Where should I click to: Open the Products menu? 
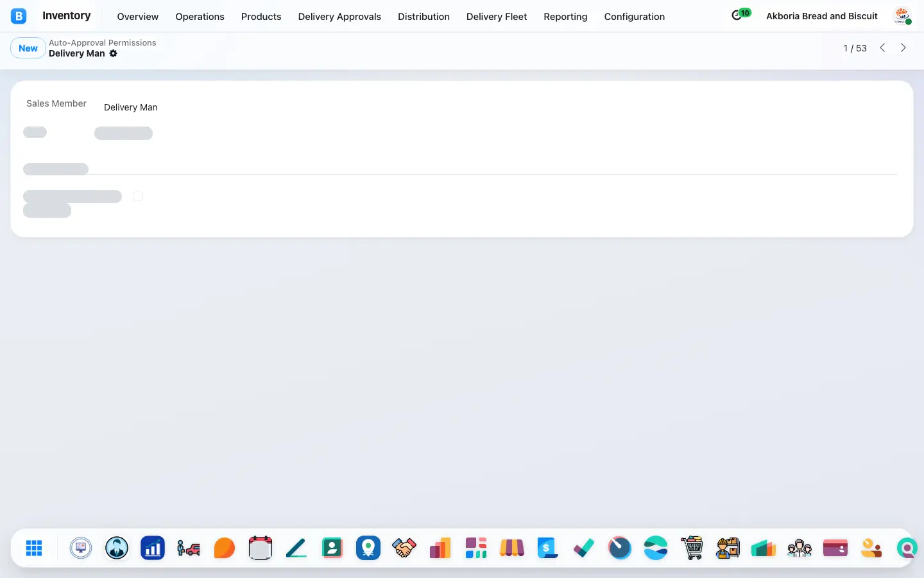261,17
